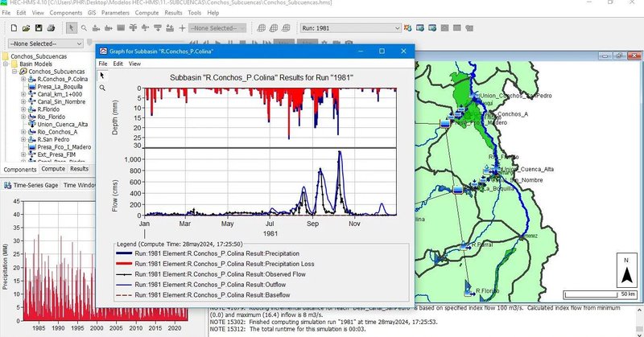Open the Tools menu
This screenshot has width=644, height=337.
[x=194, y=13]
